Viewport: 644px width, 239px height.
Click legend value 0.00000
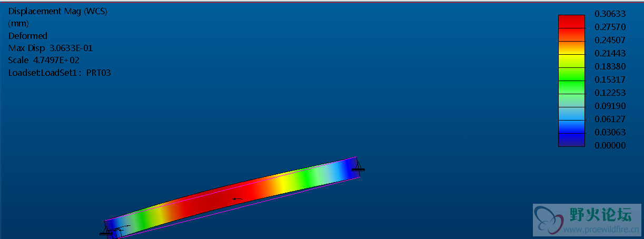[x=610, y=145]
